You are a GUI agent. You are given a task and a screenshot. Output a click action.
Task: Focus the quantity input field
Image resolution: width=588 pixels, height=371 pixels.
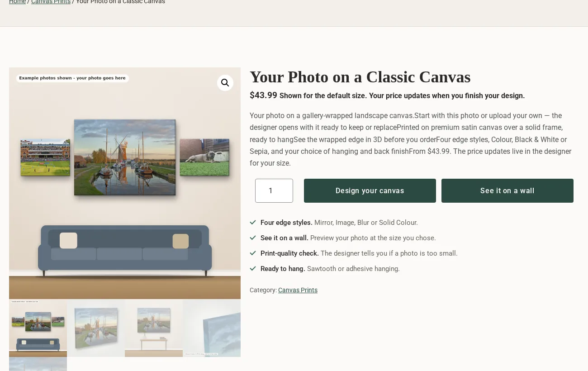point(274,190)
